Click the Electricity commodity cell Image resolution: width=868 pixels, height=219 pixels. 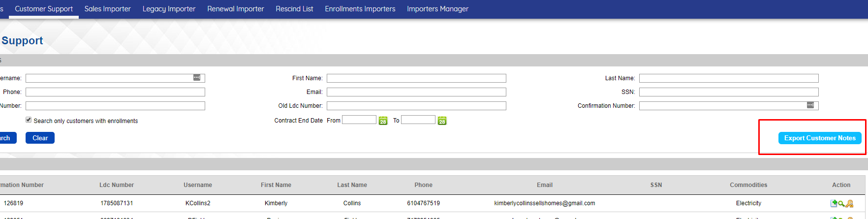[x=748, y=203]
